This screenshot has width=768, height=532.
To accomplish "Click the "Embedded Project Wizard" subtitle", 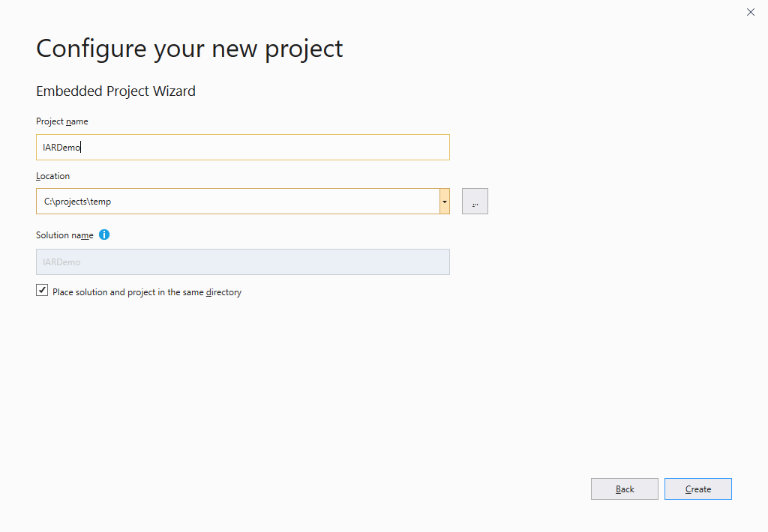I will (x=115, y=91).
